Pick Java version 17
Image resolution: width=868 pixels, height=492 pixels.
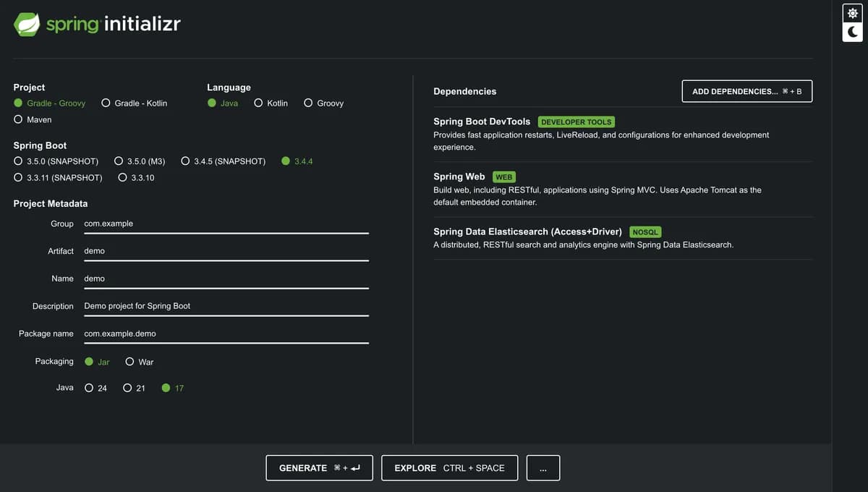pos(173,389)
